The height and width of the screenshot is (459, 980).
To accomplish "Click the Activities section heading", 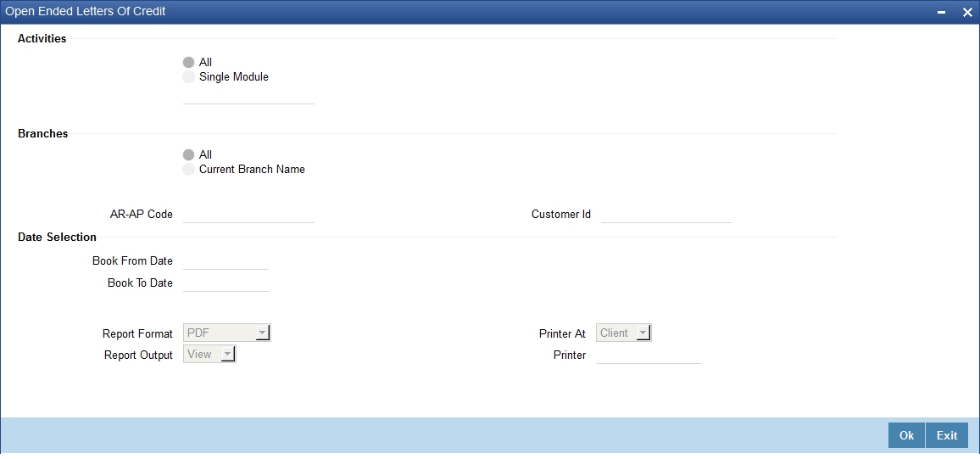I will tap(42, 39).
